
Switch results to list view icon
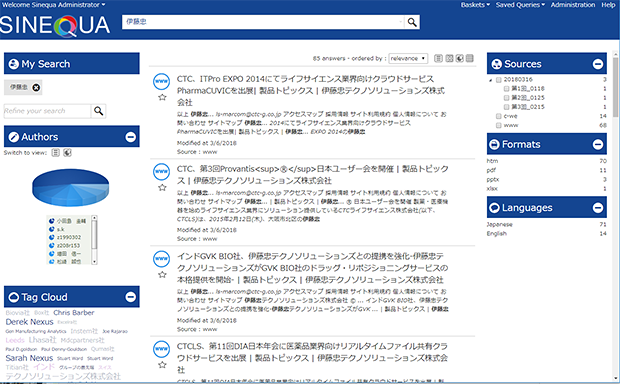pos(438,59)
